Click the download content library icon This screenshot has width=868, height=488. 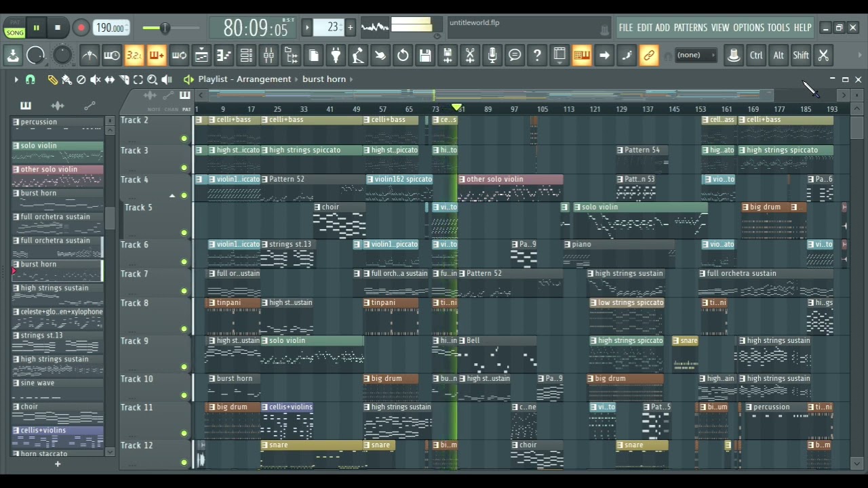point(13,56)
